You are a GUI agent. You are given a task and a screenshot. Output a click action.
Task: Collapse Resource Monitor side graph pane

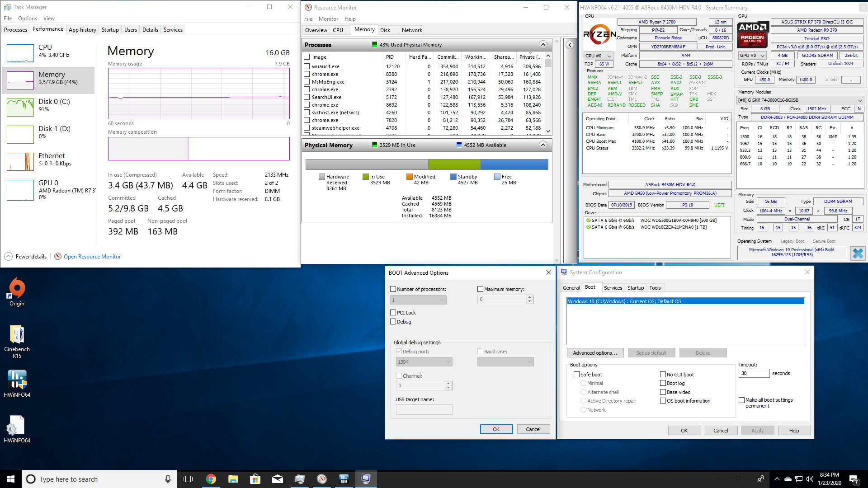pyautogui.click(x=570, y=45)
